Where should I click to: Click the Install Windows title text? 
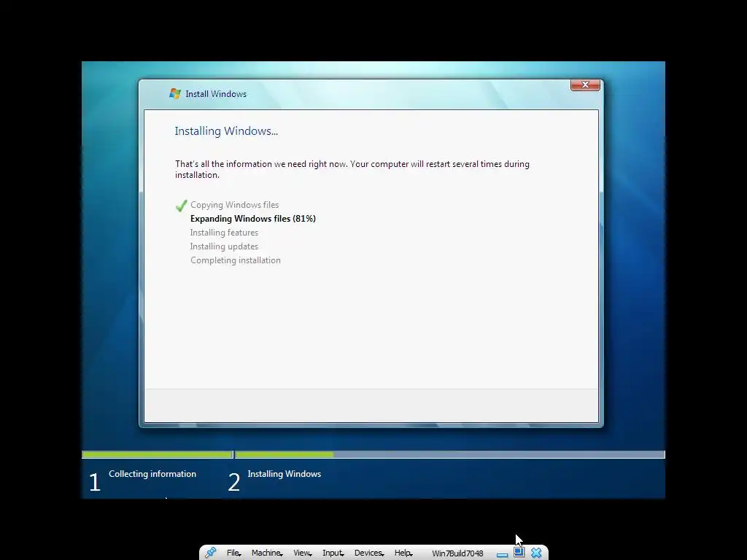coord(216,94)
